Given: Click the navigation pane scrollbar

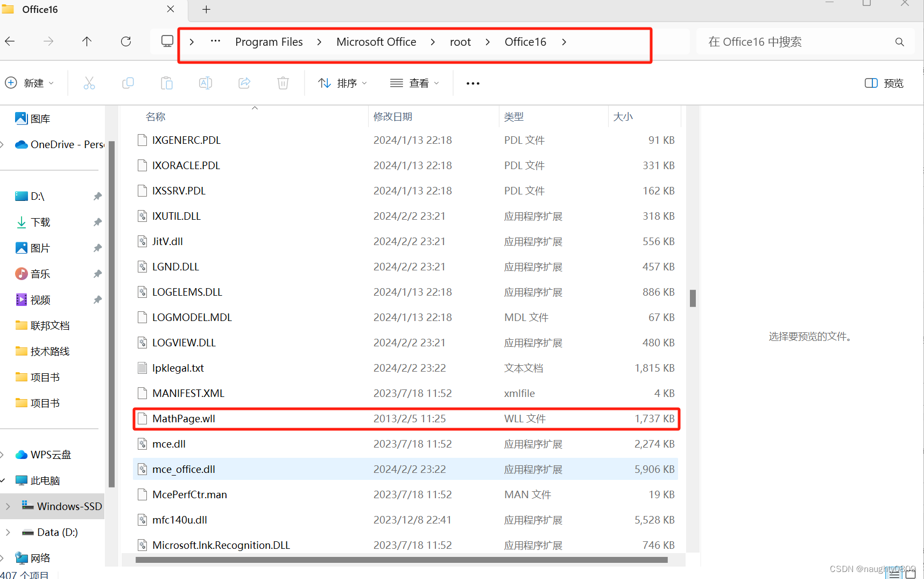Looking at the screenshot, I should tap(112, 314).
